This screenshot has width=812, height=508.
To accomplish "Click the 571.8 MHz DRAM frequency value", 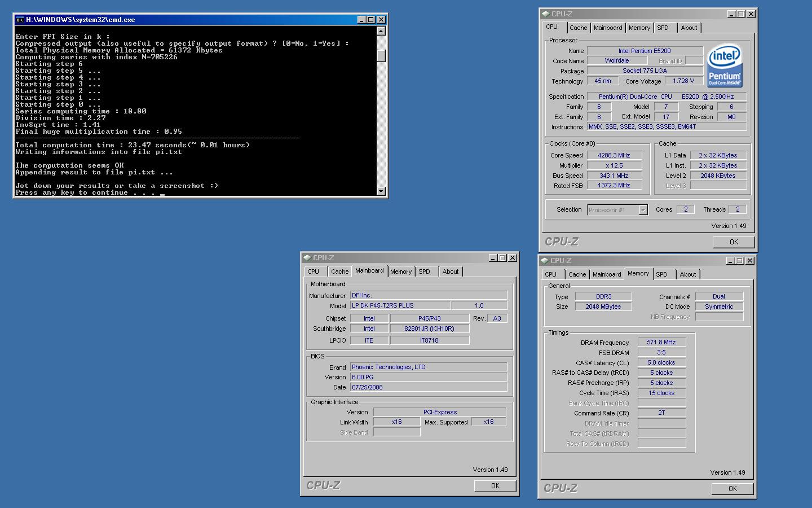I will (x=661, y=343).
